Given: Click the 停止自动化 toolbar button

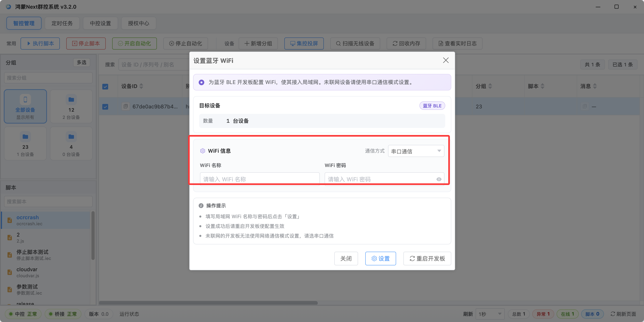Looking at the screenshot, I should tap(185, 44).
